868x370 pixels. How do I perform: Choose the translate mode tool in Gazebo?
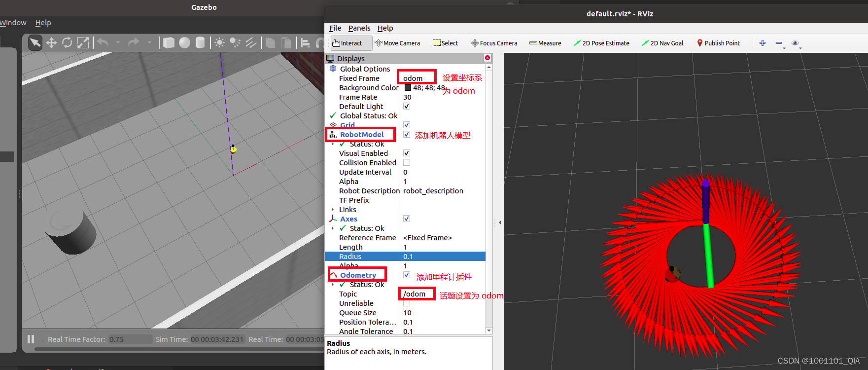(51, 43)
